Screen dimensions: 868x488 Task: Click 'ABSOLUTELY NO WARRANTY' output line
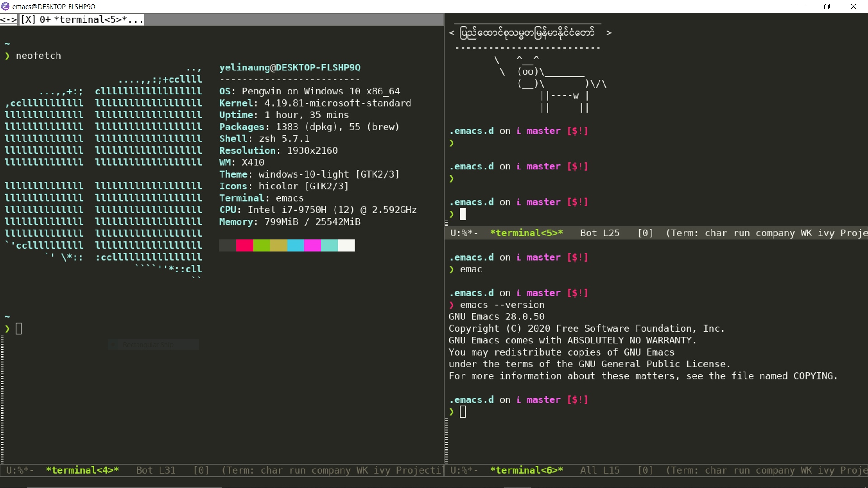(x=573, y=340)
